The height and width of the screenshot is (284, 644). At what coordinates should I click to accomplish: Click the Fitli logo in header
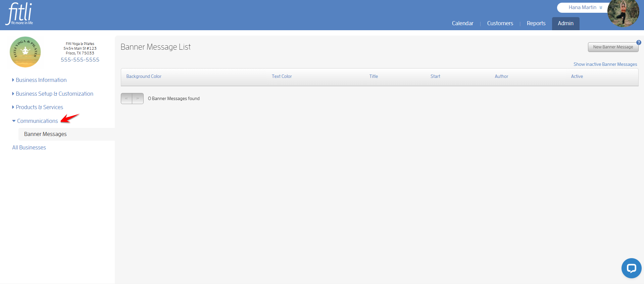coord(19,14)
